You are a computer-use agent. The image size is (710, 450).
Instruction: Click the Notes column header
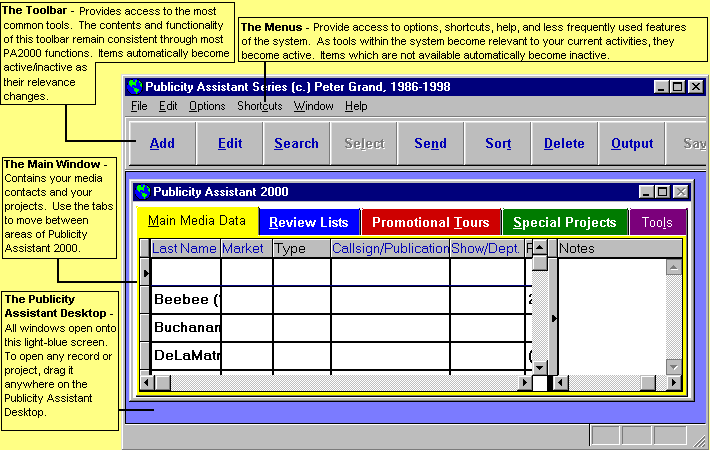619,249
